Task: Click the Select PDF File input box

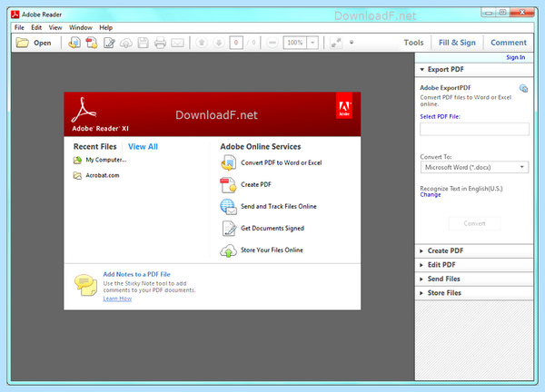Action: click(x=474, y=129)
